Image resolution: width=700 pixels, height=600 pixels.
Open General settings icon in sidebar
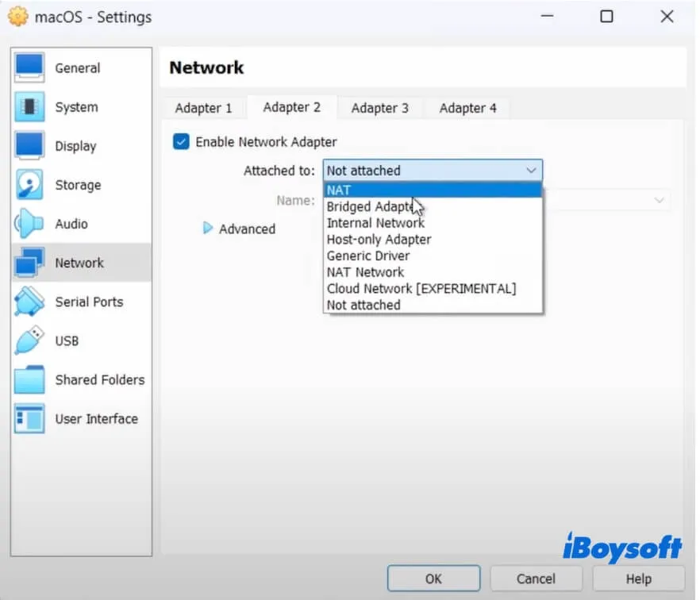click(29, 68)
